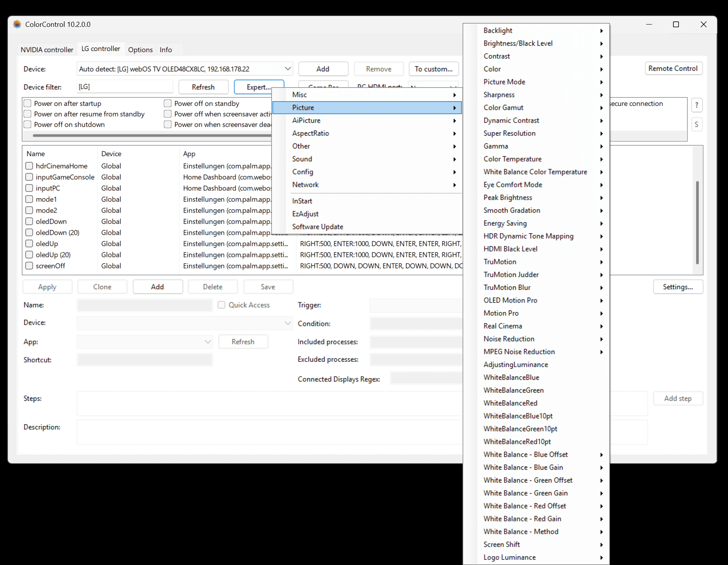This screenshot has height=565, width=728.
Task: Select InStart from the Expert menu
Action: 367,201
